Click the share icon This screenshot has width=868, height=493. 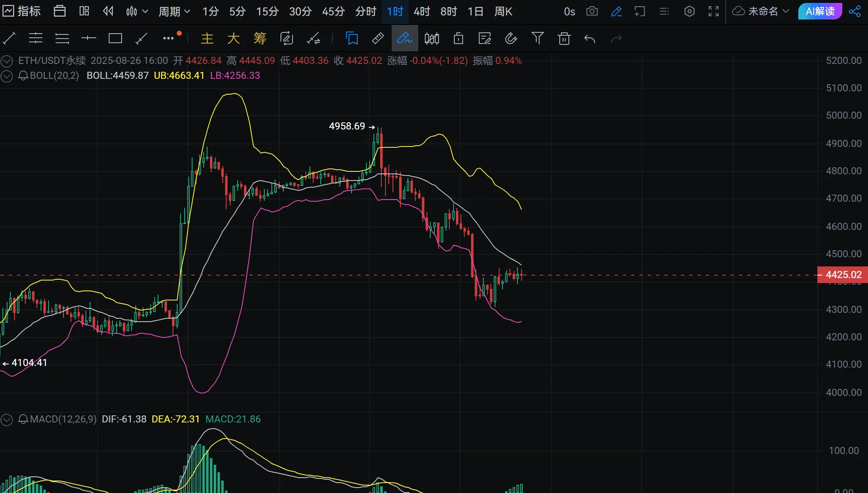[855, 11]
